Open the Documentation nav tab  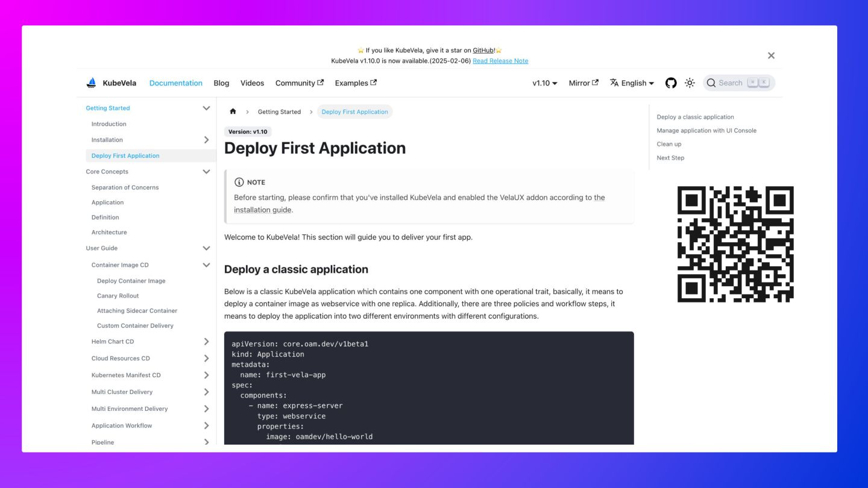(176, 83)
